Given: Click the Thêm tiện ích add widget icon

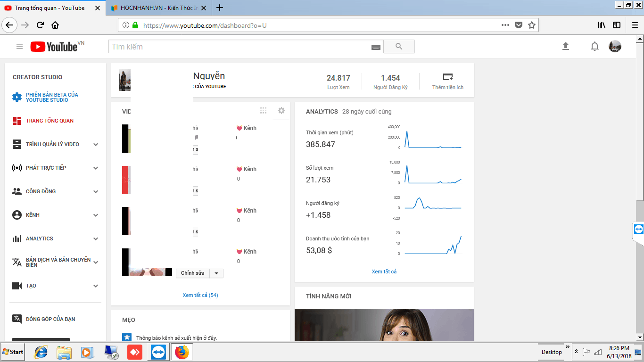Looking at the screenshot, I should coord(448,77).
